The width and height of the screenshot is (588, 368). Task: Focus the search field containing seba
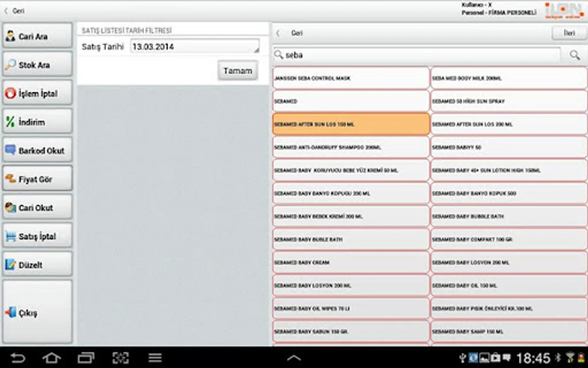tap(417, 55)
